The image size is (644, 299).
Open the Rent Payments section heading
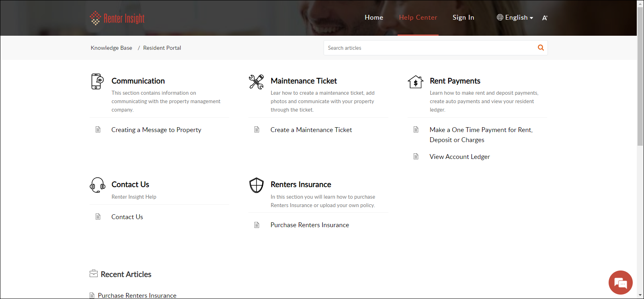point(455,81)
